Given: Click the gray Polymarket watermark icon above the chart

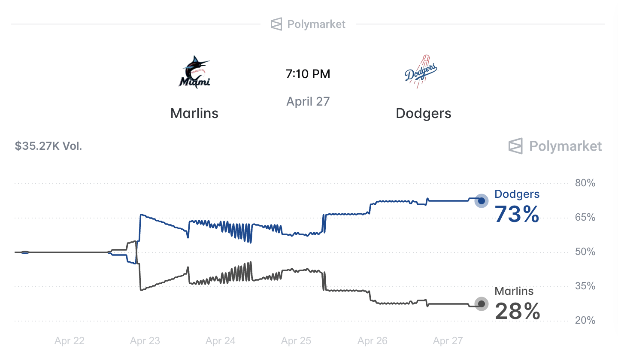Looking at the screenshot, I should pyautogui.click(x=515, y=146).
